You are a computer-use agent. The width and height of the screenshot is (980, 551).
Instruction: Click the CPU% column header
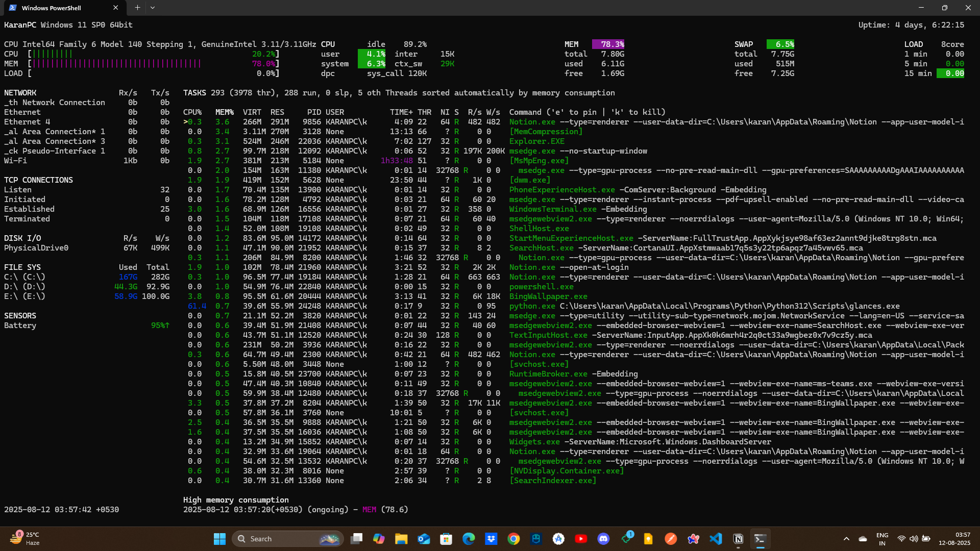tap(192, 112)
